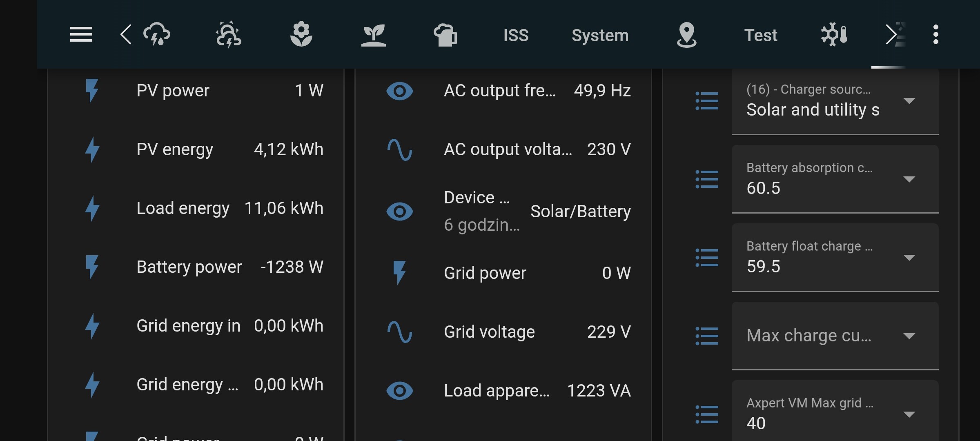Open the beer mug icon tab
The height and width of the screenshot is (441, 980).
[x=445, y=35]
